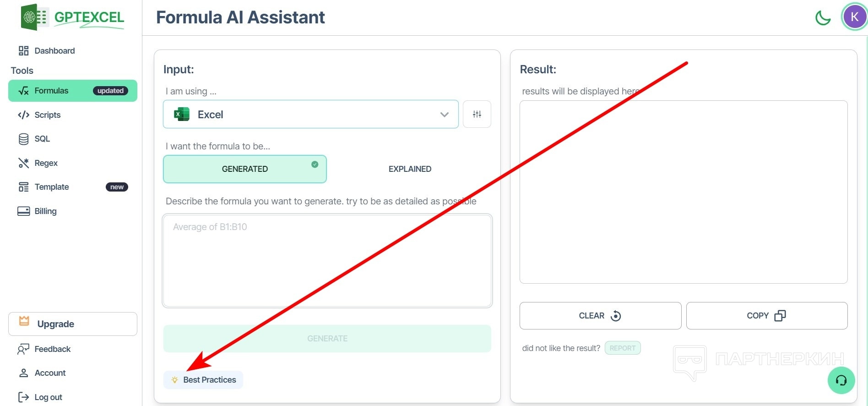This screenshot has width=868, height=406.
Task: Click the Scripts code icon
Action: point(23,115)
